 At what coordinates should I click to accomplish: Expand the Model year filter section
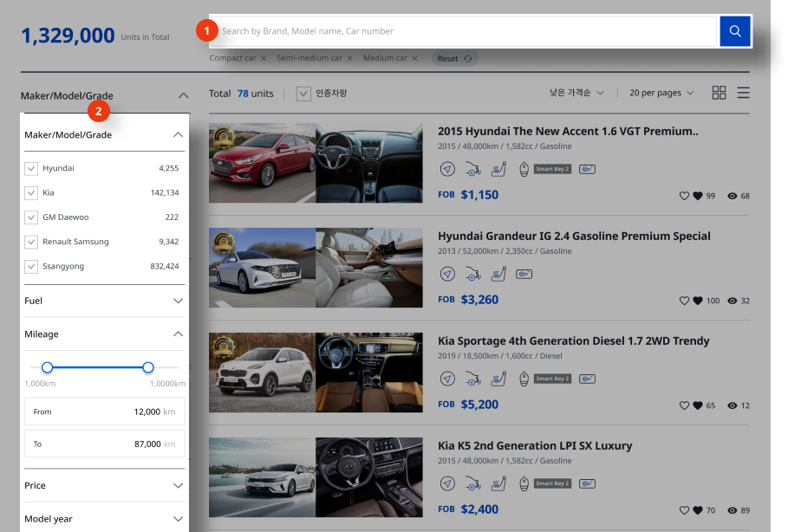[x=178, y=519]
